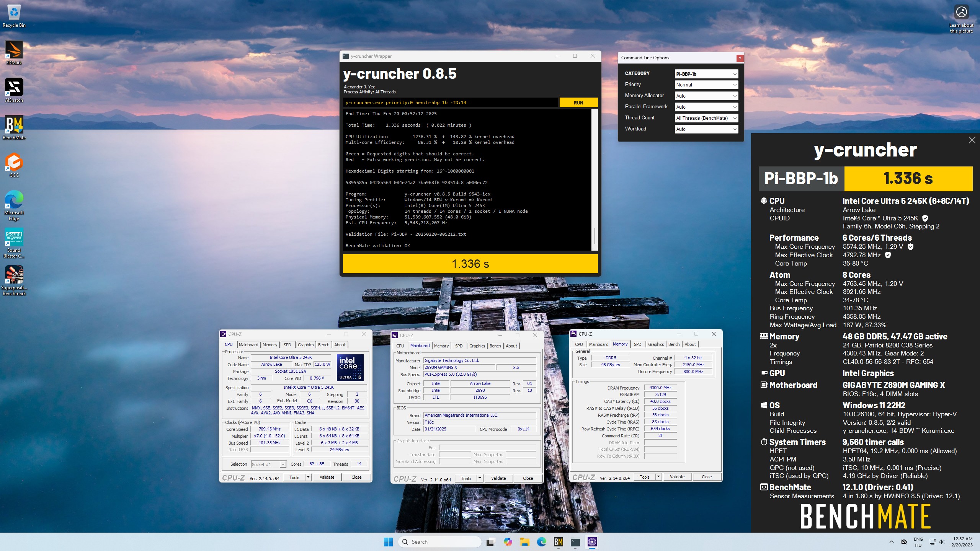
Task: Click the Gigabyte Technology Co. Ltd. manufacturer field
Action: pos(480,360)
